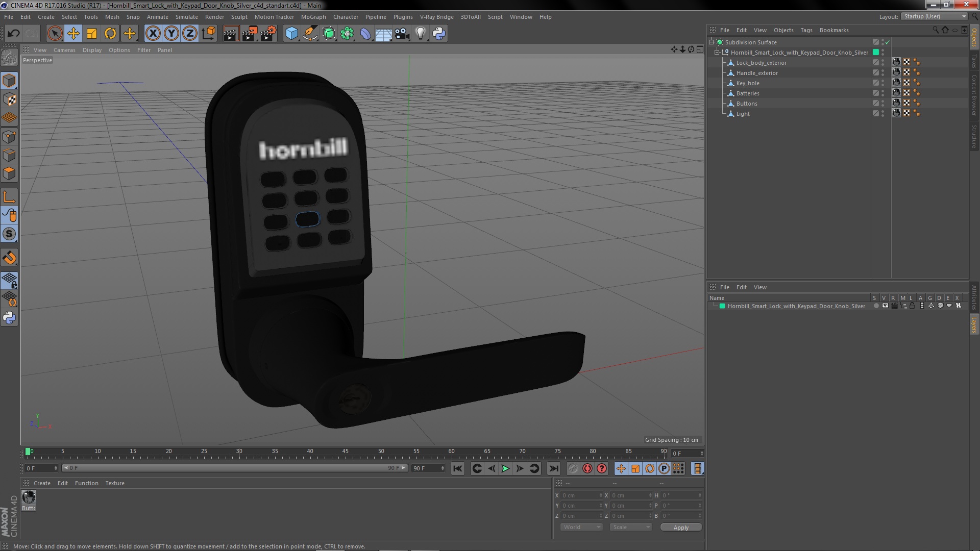Select the Buttons object in Object Manager

click(747, 104)
